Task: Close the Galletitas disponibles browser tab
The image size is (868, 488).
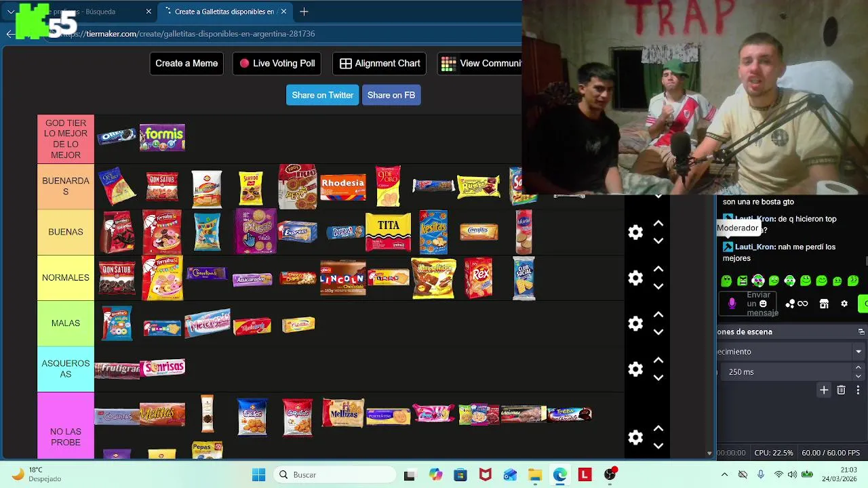Action: tap(284, 12)
